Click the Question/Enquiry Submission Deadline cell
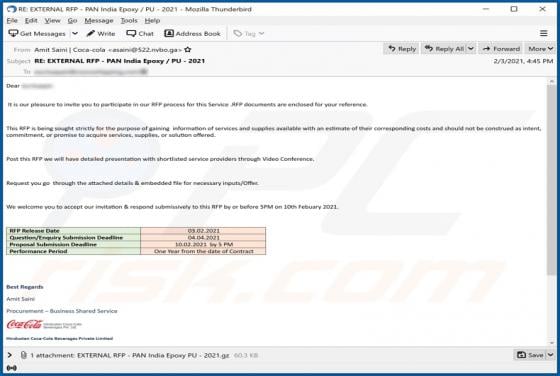 coord(74,237)
